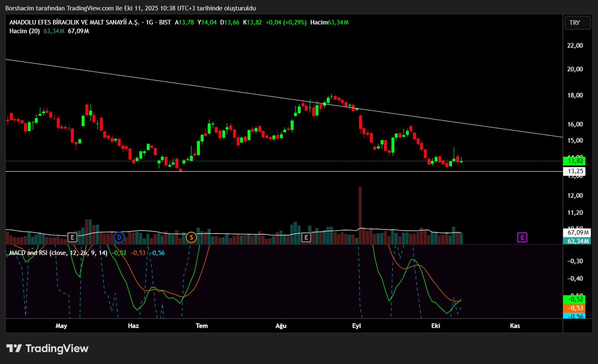Click the tallest red volume bar near Eyl
Screen dimensions: 598x364
click(x=360, y=215)
